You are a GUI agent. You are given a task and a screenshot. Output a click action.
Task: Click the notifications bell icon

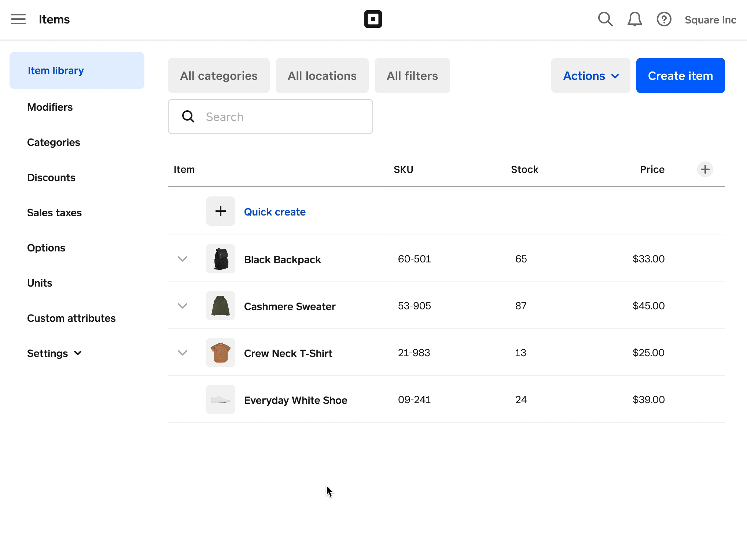(635, 19)
